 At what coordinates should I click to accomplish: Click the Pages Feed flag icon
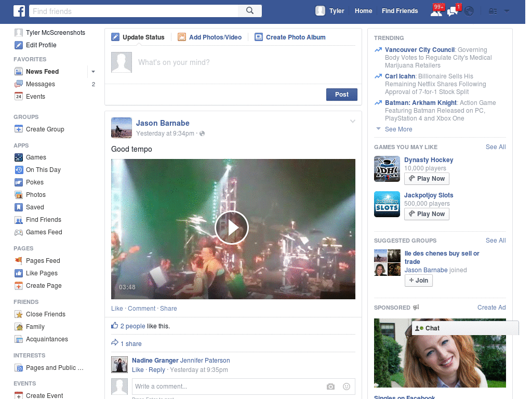pyautogui.click(x=19, y=261)
